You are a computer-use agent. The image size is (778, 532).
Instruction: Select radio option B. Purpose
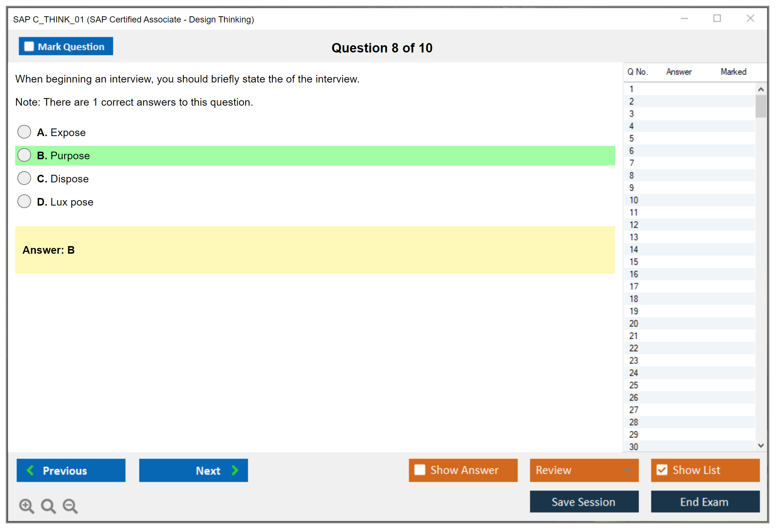coord(24,155)
